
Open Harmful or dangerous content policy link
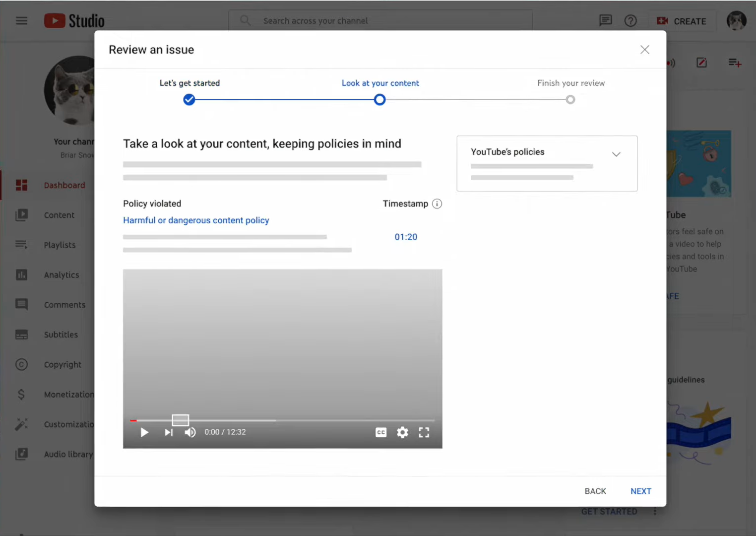196,220
